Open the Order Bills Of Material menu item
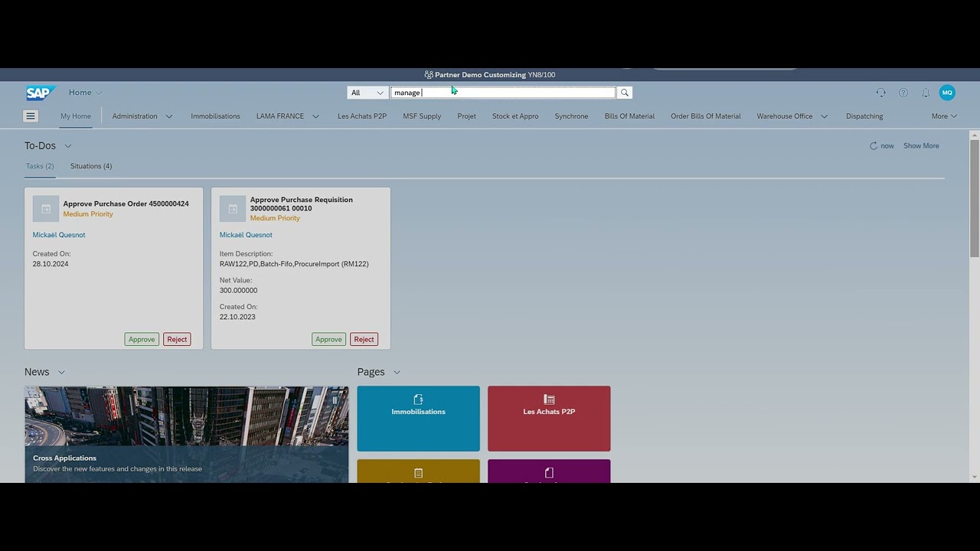 pos(706,116)
